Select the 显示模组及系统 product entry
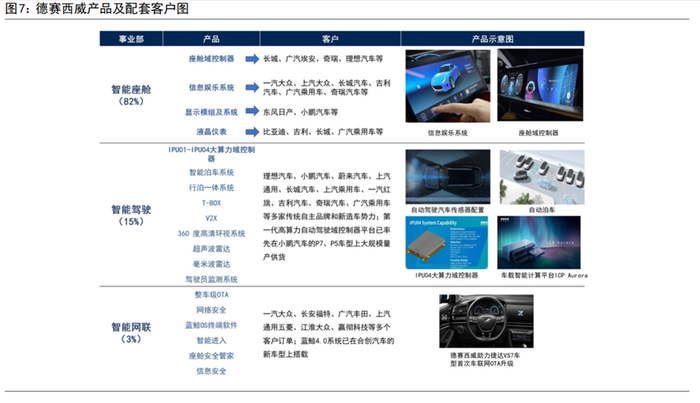 (211, 112)
